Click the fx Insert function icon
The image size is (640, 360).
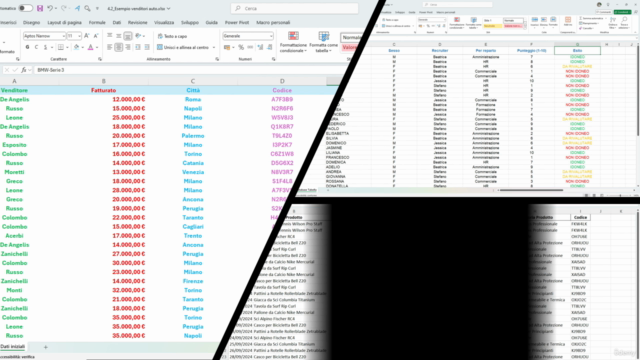24,70
